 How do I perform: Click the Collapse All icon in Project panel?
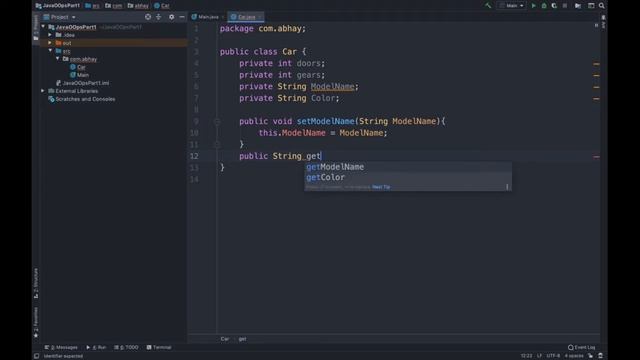159,17
